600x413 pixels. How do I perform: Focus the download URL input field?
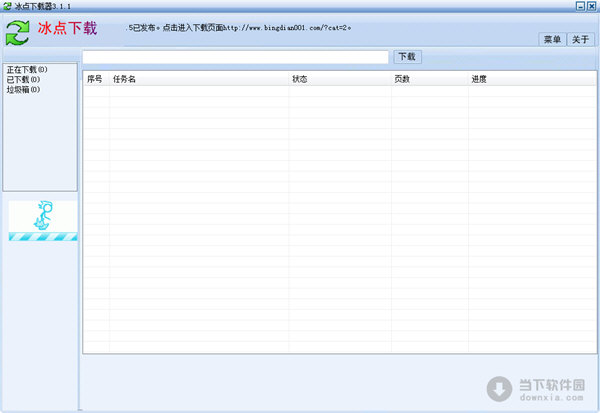pyautogui.click(x=235, y=57)
